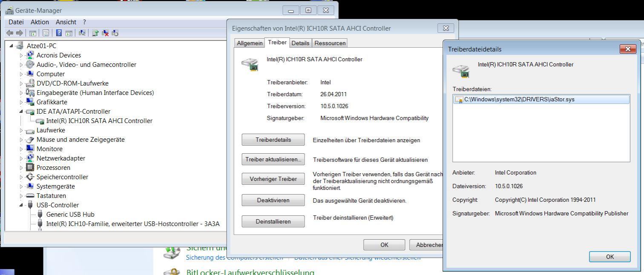Click the Deaktivieren button
The width and height of the screenshot is (644, 275).
[273, 200]
